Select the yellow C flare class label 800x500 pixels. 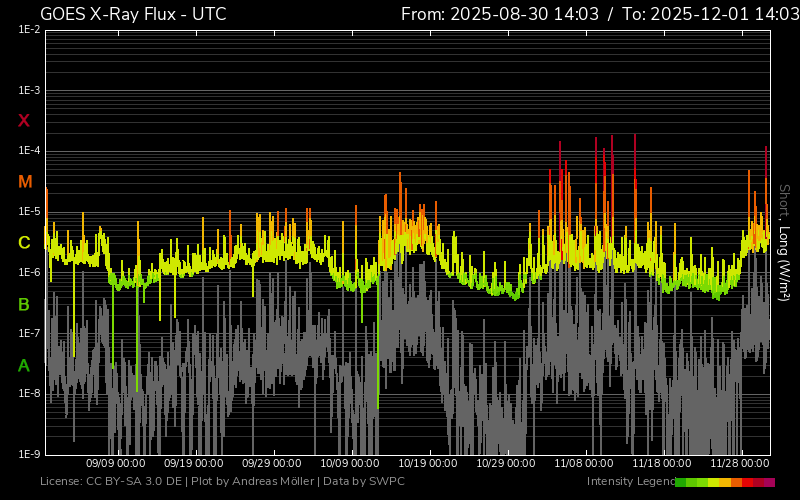pyautogui.click(x=24, y=243)
